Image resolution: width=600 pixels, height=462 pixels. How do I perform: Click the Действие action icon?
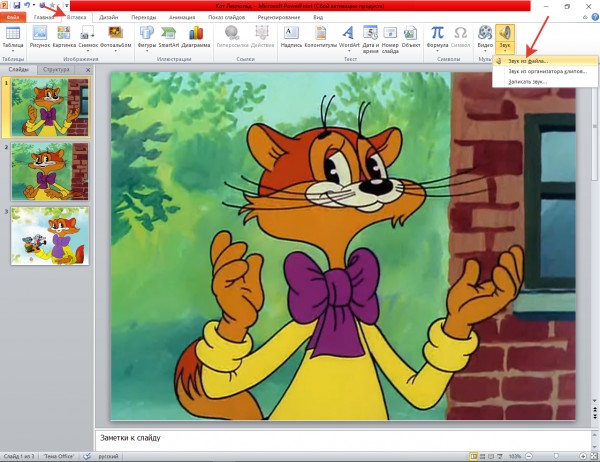click(x=262, y=33)
